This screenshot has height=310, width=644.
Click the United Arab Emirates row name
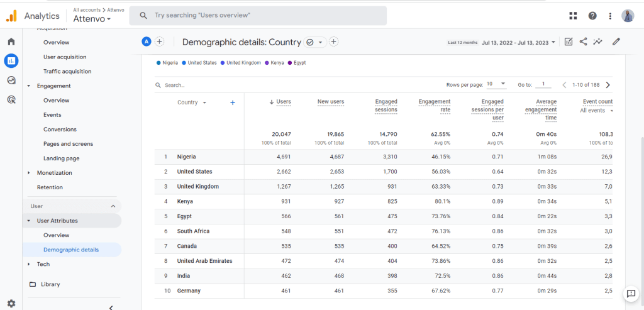click(x=204, y=261)
